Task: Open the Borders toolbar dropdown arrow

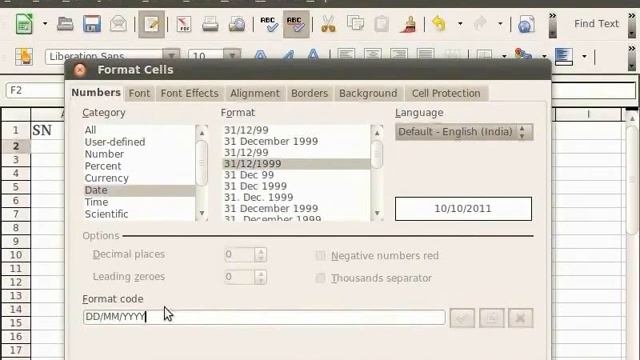Action: click(504, 56)
